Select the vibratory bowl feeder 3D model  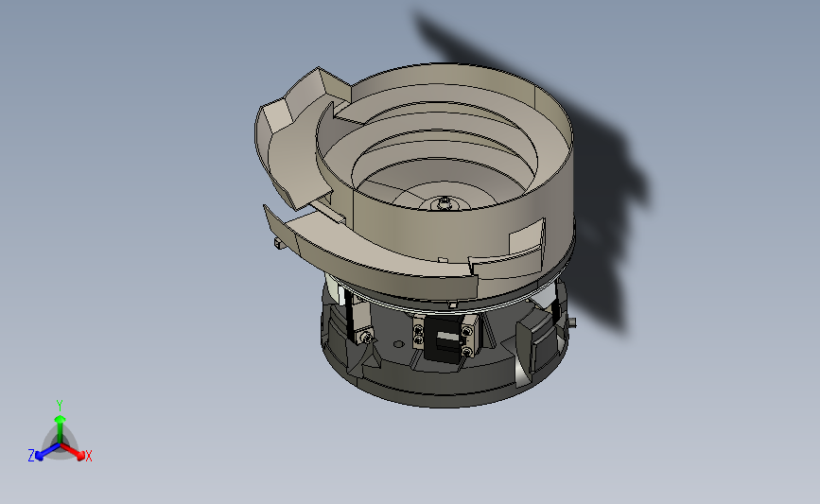tap(416, 235)
